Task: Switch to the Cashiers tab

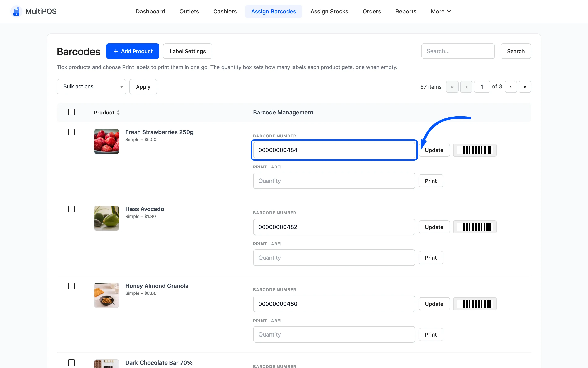Action: click(x=225, y=11)
